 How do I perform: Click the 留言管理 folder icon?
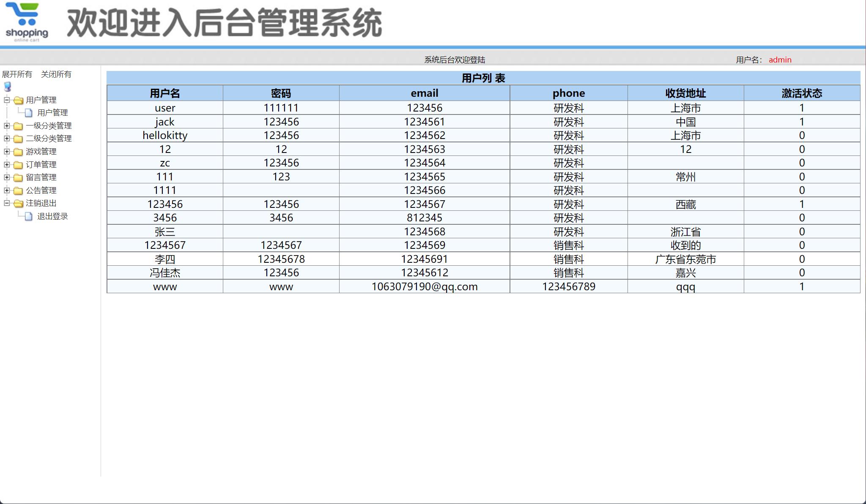point(18,177)
